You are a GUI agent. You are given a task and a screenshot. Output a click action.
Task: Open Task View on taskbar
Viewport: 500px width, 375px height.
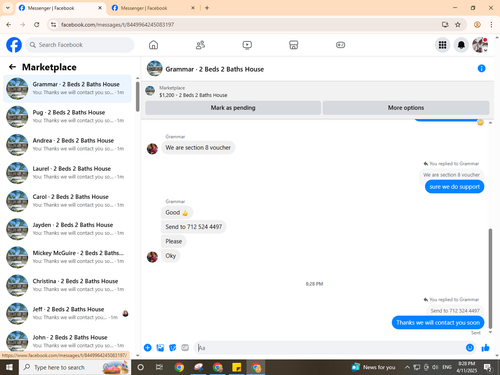click(159, 367)
